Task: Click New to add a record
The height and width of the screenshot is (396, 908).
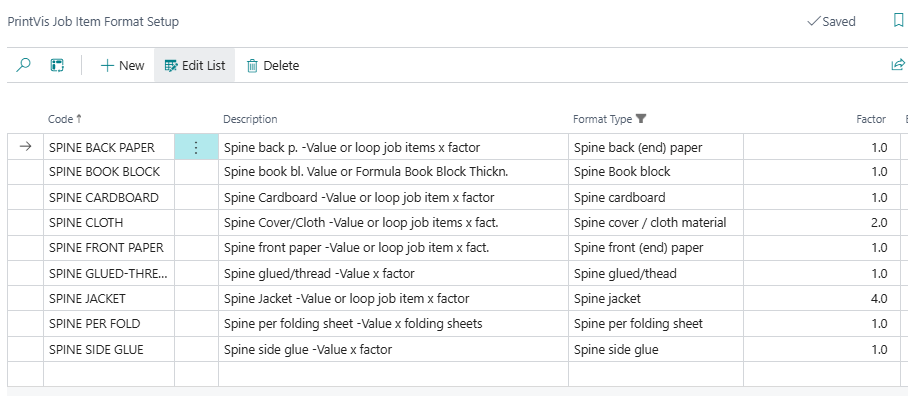Action: 122,65
